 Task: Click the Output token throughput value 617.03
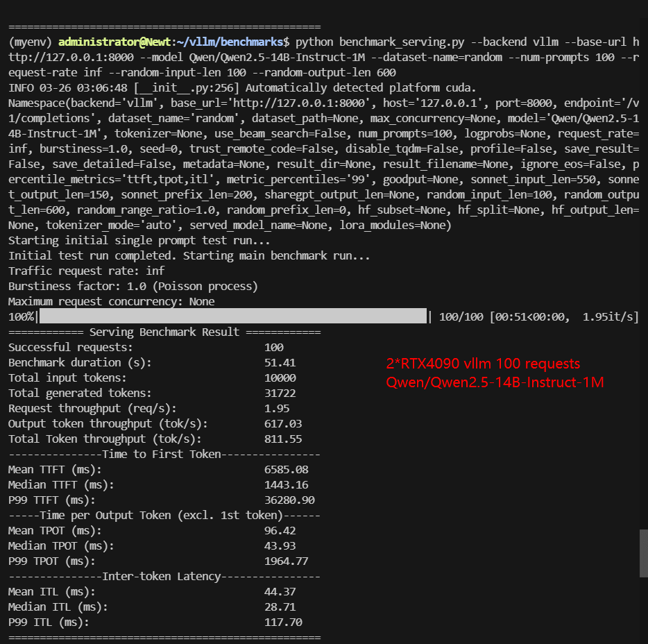[x=282, y=423]
